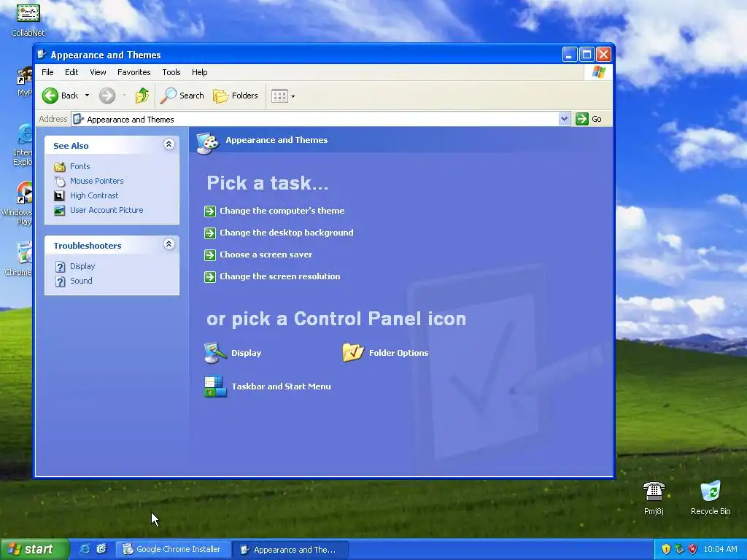747x560 pixels.
Task: Open the Display troubleshooter link
Action: pos(82,266)
